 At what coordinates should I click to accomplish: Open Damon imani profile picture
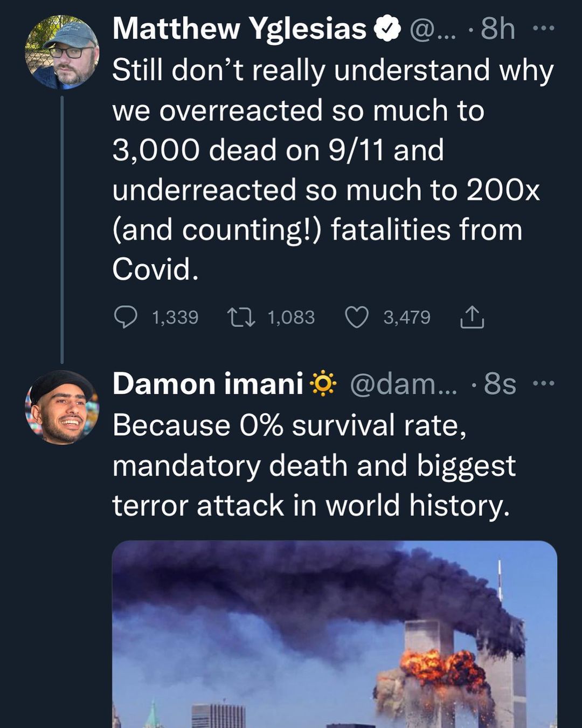pos(62,407)
